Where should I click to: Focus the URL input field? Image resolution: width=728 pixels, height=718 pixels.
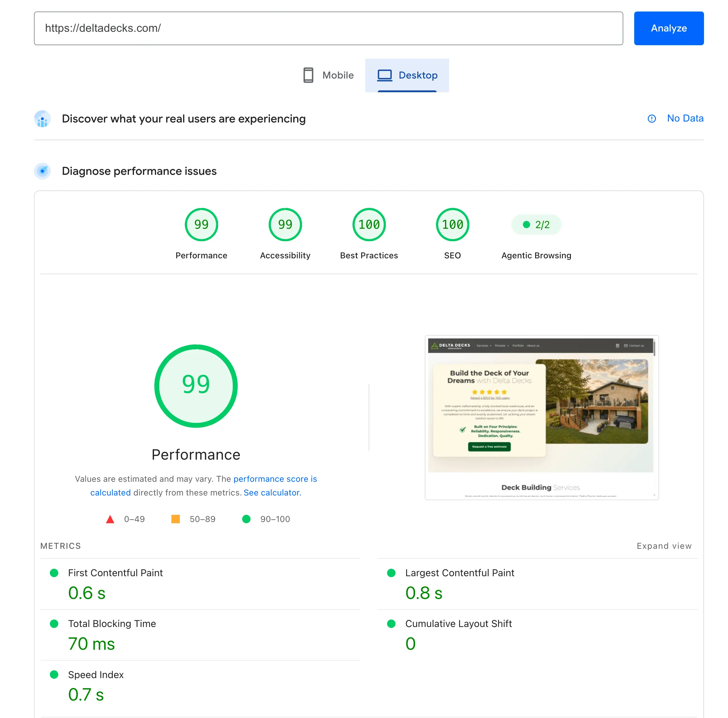(328, 28)
